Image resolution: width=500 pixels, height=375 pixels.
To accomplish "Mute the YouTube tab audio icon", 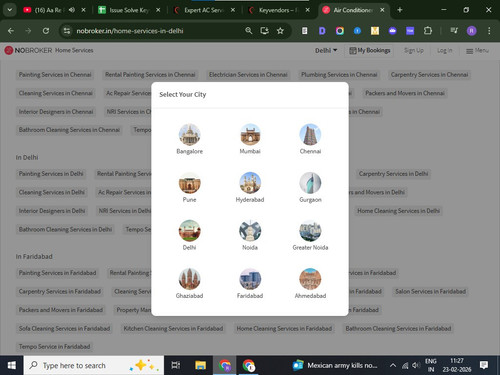I will [x=72, y=10].
